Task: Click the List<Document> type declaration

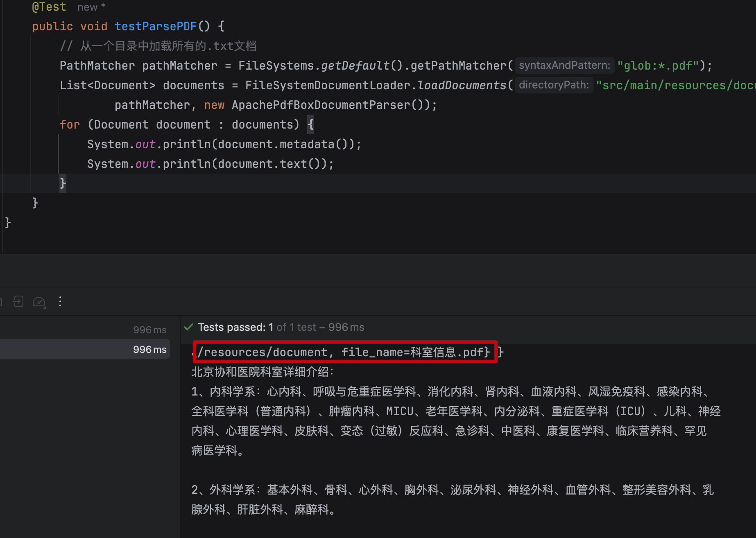Action: coord(108,85)
